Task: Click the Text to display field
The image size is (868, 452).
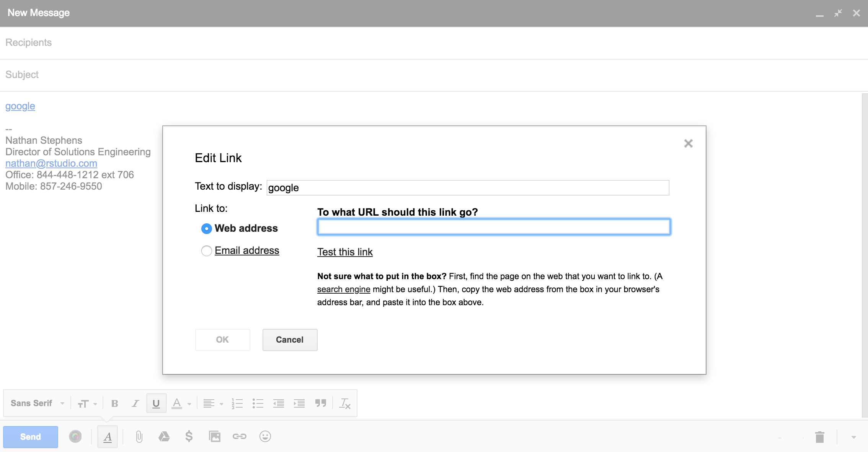Action: tap(468, 188)
